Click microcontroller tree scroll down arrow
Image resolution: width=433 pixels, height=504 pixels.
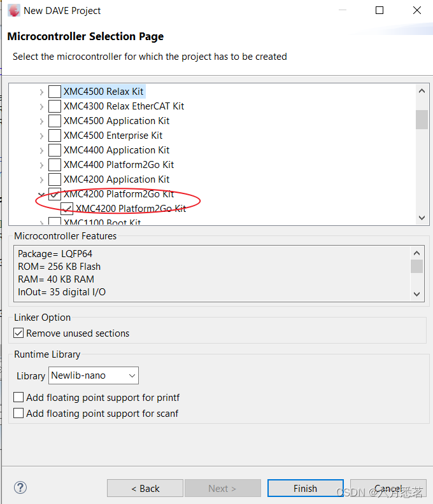(422, 218)
